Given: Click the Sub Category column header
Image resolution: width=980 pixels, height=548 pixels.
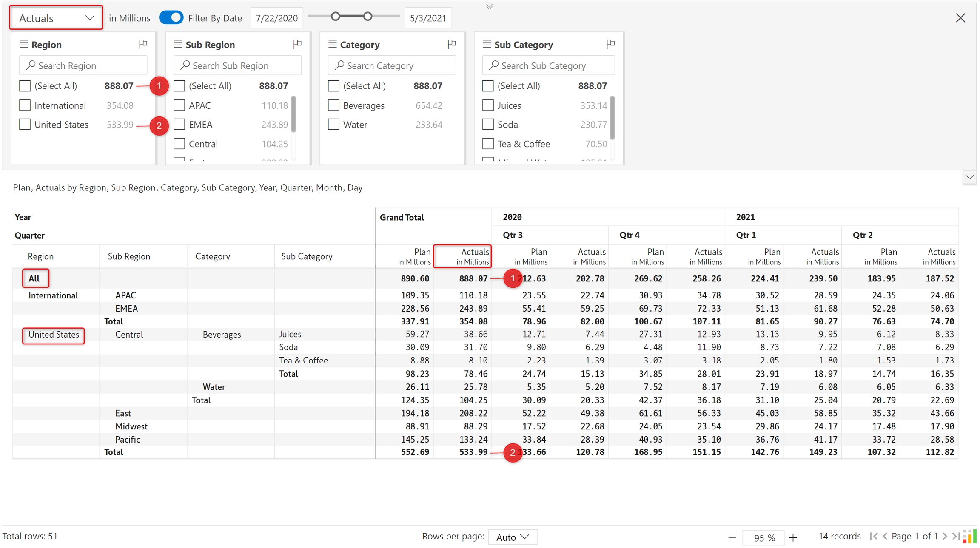Looking at the screenshot, I should point(307,256).
